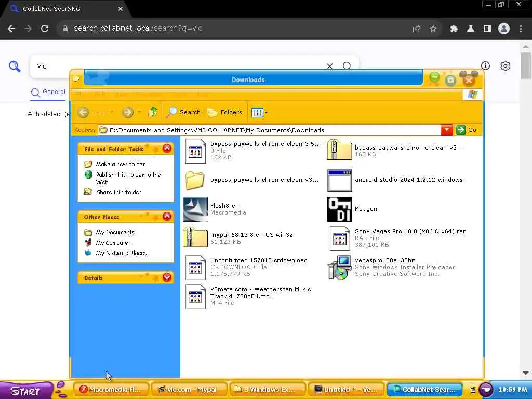This screenshot has height=399, width=532.
Task: Click browser Forward arrow
Action: [x=28, y=29]
